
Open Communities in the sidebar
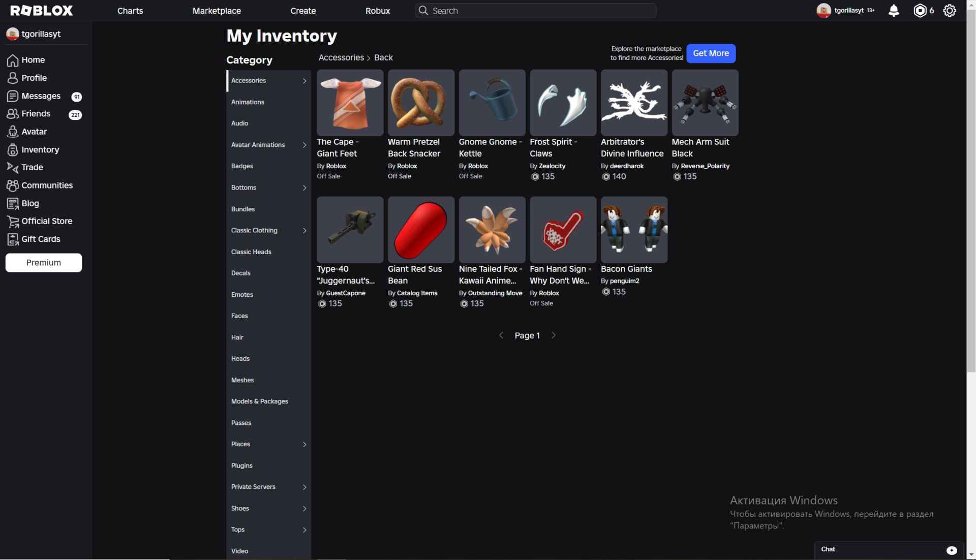(47, 185)
